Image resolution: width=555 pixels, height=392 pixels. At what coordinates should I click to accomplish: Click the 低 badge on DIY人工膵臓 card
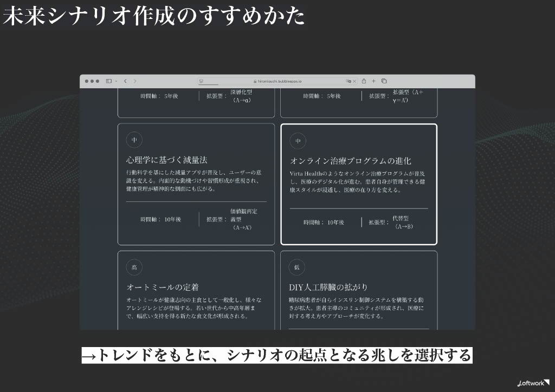(296, 267)
